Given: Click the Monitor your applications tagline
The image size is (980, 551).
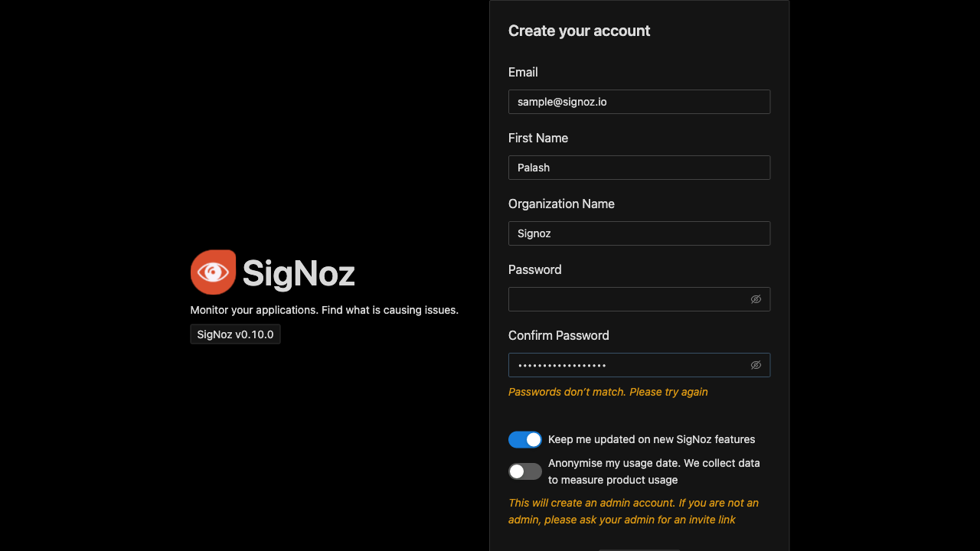Looking at the screenshot, I should [x=324, y=310].
